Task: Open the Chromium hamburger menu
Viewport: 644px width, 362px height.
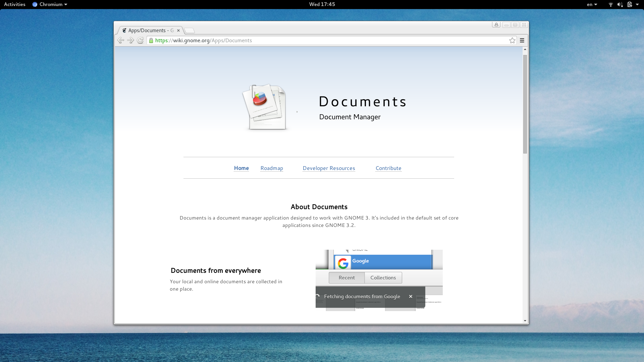Action: tap(522, 41)
